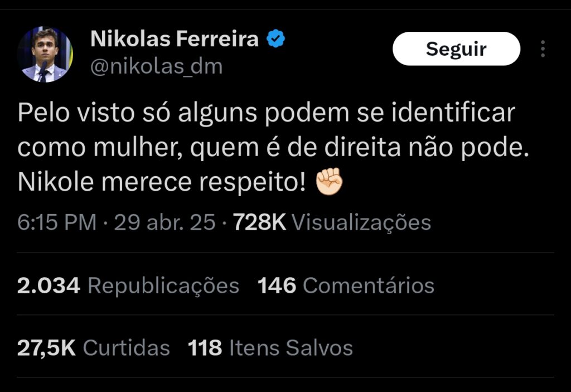571x392 pixels.
Task: Click the blue verified badge
Action: [275, 39]
